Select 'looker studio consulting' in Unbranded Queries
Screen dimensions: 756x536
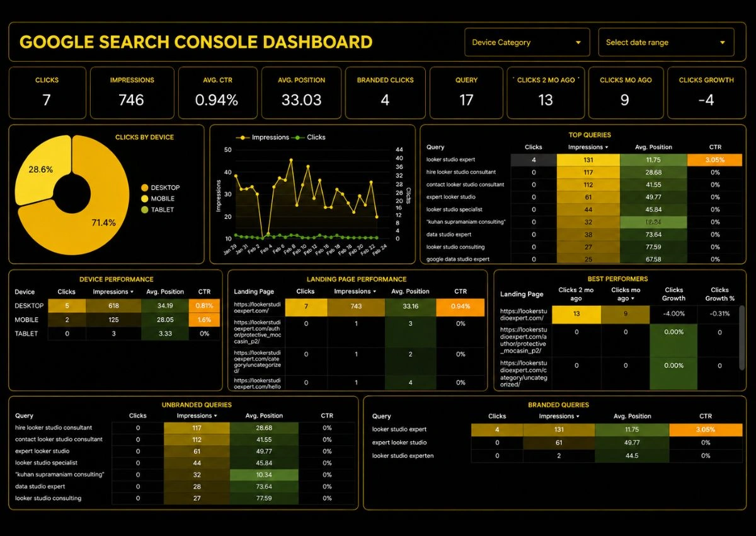[185, 498]
